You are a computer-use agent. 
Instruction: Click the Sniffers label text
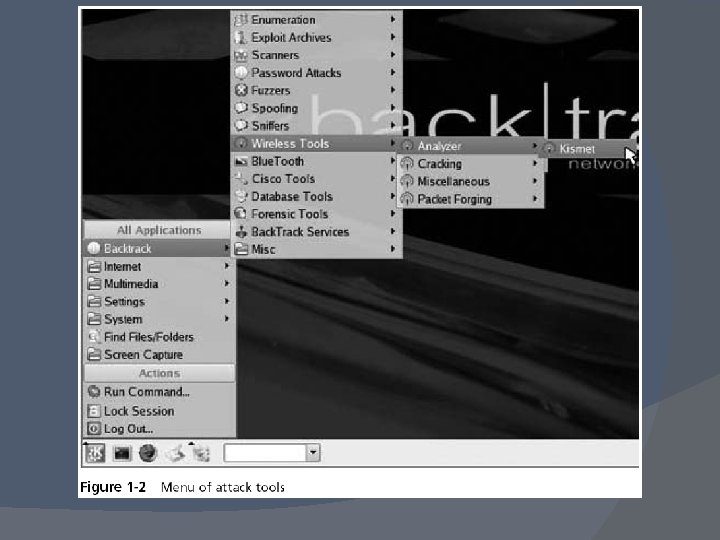tap(270, 125)
